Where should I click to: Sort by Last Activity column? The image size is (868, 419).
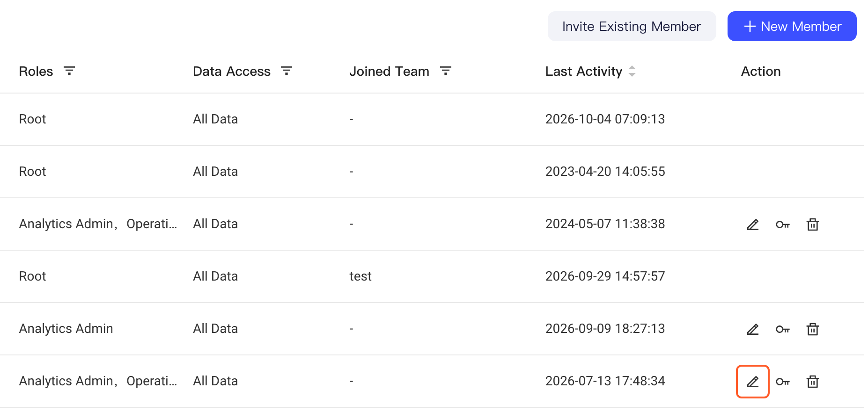(x=632, y=71)
